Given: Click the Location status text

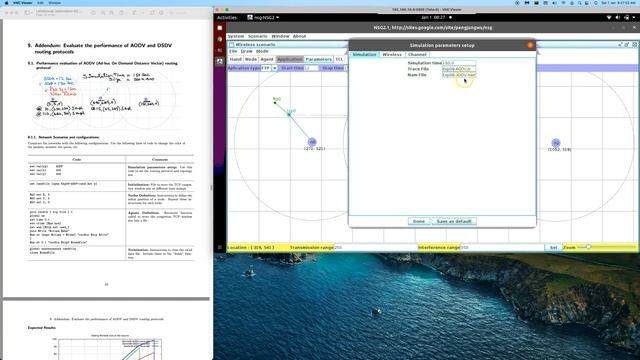Looking at the screenshot, I should click(x=251, y=247).
